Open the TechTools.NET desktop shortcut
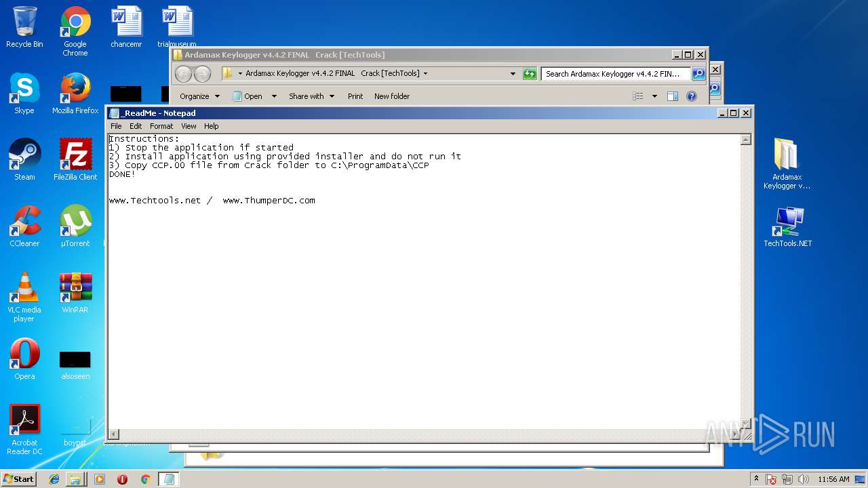Screen dimensions: 868x488 pyautogui.click(x=787, y=226)
